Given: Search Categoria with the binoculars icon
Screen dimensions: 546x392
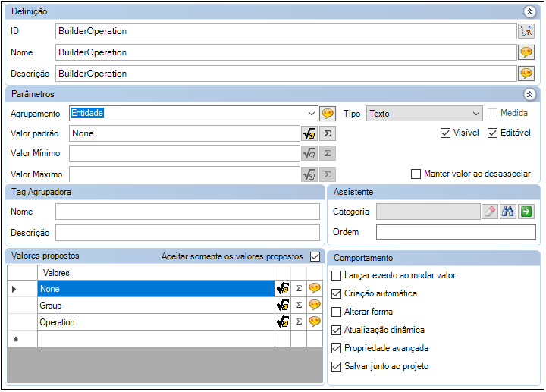Looking at the screenshot, I should (x=508, y=212).
